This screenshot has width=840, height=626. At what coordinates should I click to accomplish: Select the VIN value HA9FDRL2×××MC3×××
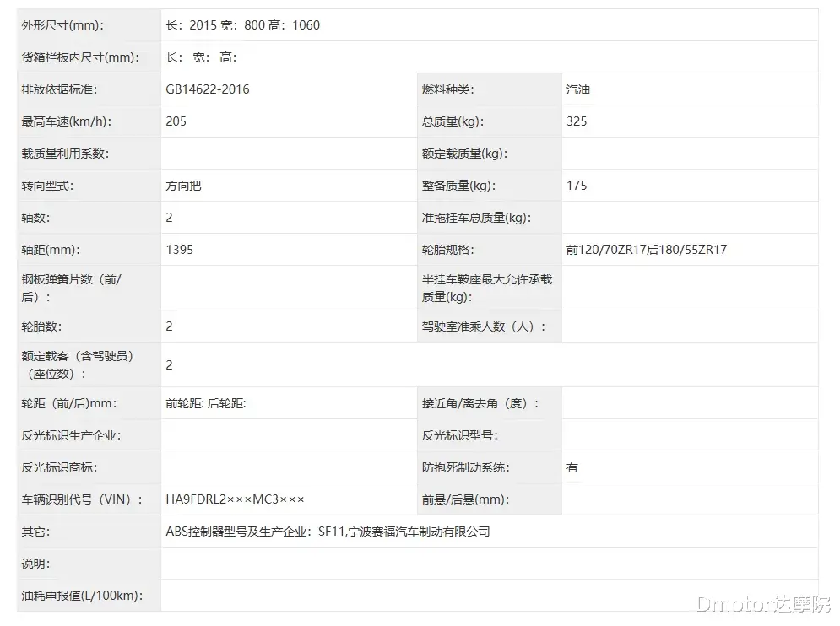click(x=236, y=499)
